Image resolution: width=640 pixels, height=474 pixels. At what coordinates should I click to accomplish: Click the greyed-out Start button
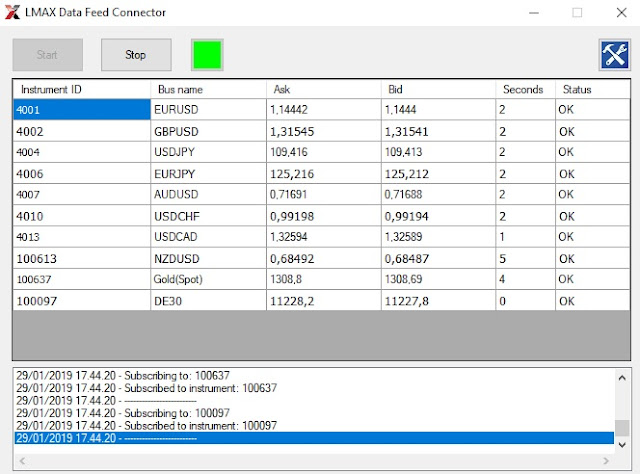[x=47, y=55]
